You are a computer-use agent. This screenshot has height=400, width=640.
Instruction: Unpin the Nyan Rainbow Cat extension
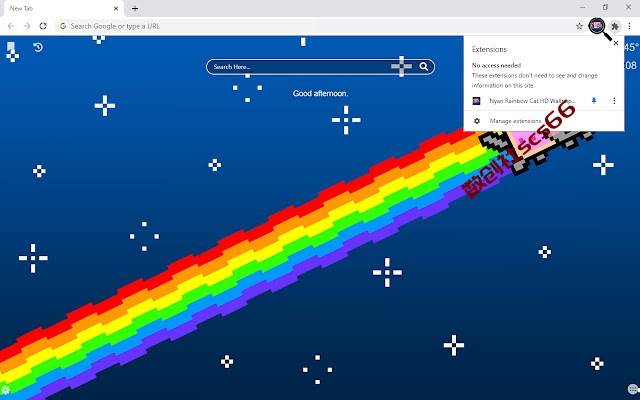[x=594, y=100]
